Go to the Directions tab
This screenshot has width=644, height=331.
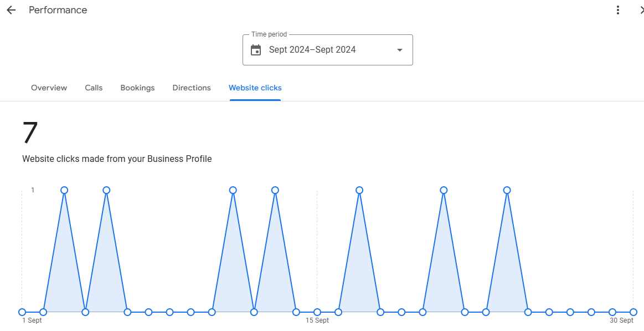click(x=192, y=88)
